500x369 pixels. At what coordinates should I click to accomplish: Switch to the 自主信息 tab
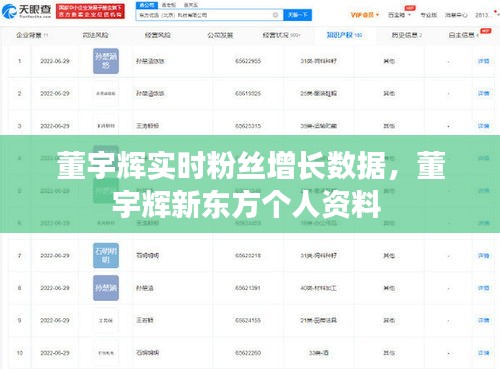[x=464, y=35]
